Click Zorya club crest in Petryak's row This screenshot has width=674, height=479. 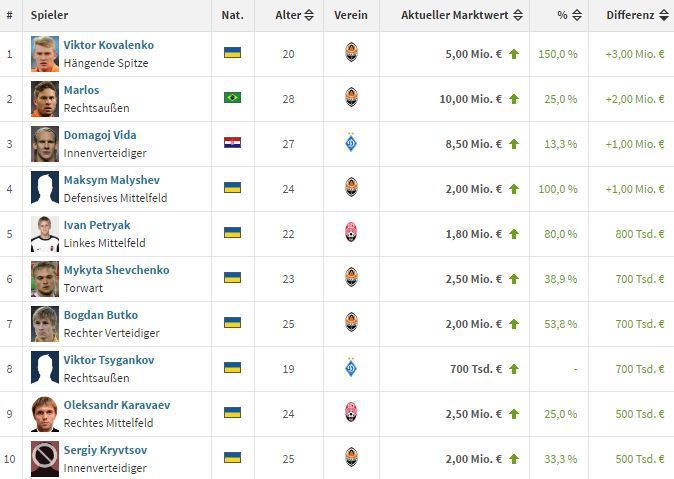tap(351, 233)
